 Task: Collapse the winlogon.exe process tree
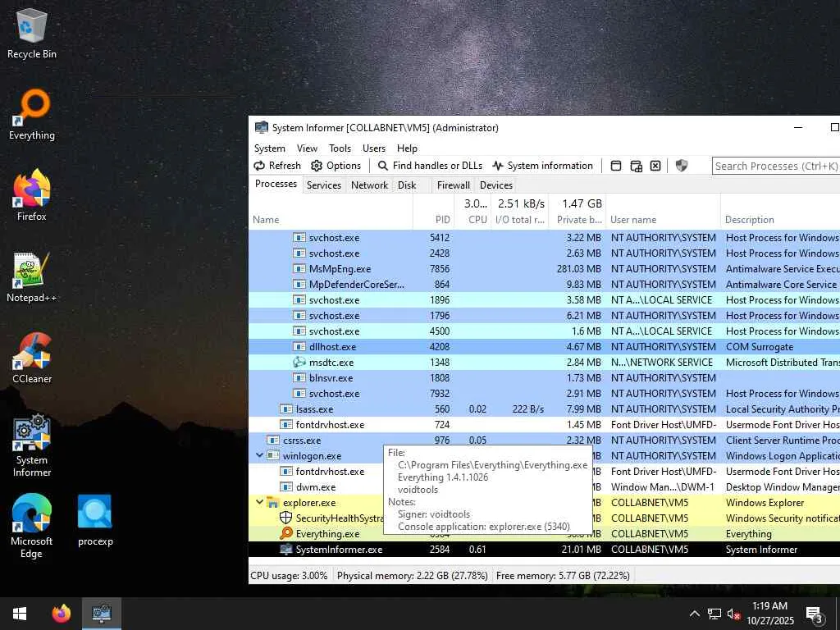tap(259, 455)
